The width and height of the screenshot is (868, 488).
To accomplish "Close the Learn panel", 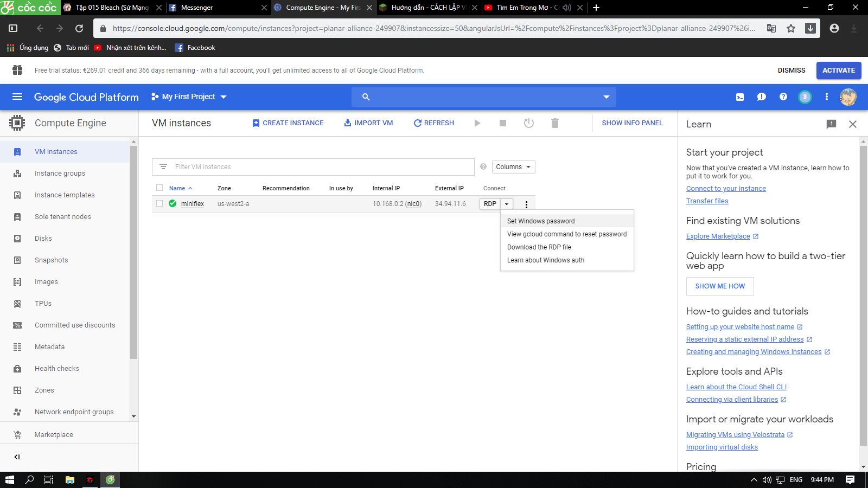I will point(853,124).
